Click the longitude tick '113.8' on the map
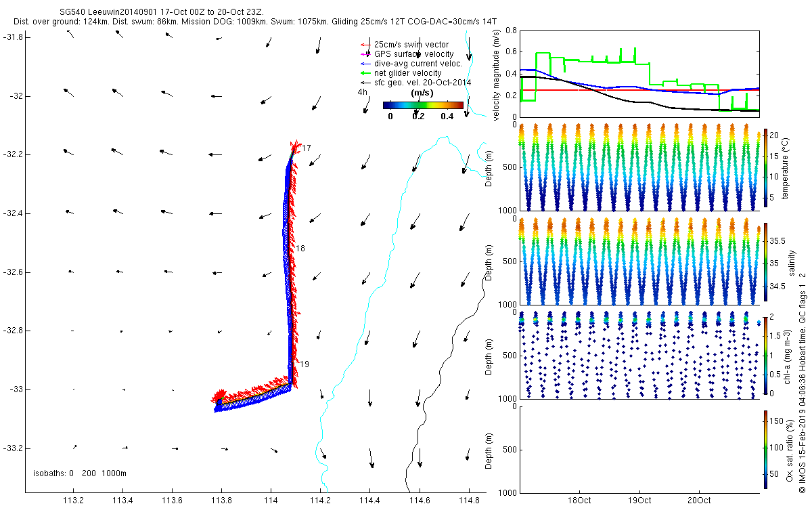Screen dimensions: 812x508 [222, 501]
